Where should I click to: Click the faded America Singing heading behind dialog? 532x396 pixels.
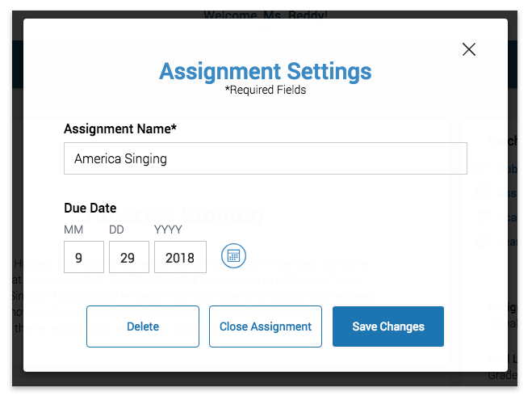coord(177,215)
